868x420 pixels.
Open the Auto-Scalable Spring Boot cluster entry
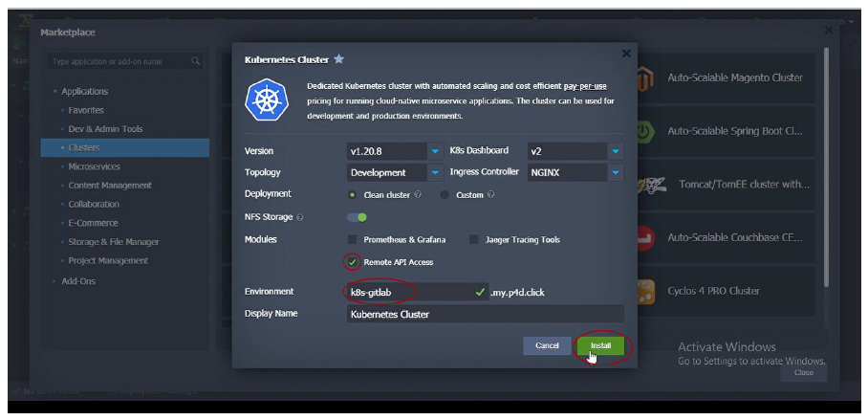[726, 132]
